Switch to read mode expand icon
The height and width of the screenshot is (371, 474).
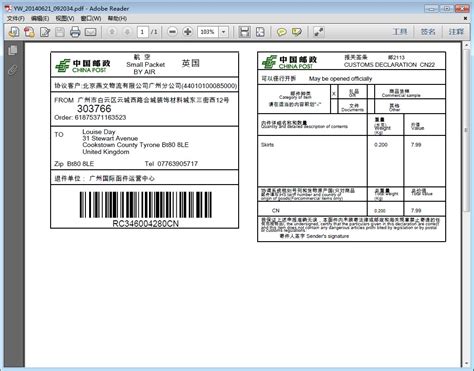[319, 32]
